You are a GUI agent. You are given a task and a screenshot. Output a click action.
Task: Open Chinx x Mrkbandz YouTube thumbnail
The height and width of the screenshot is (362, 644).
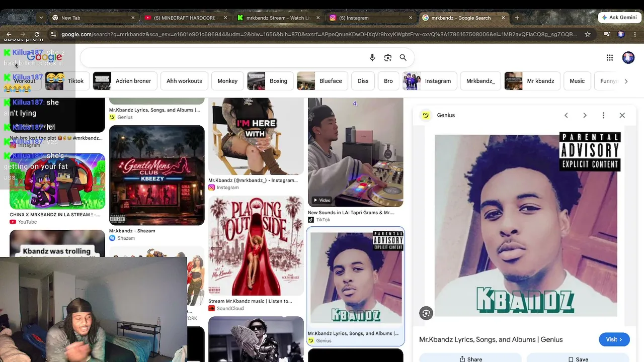tap(57, 182)
